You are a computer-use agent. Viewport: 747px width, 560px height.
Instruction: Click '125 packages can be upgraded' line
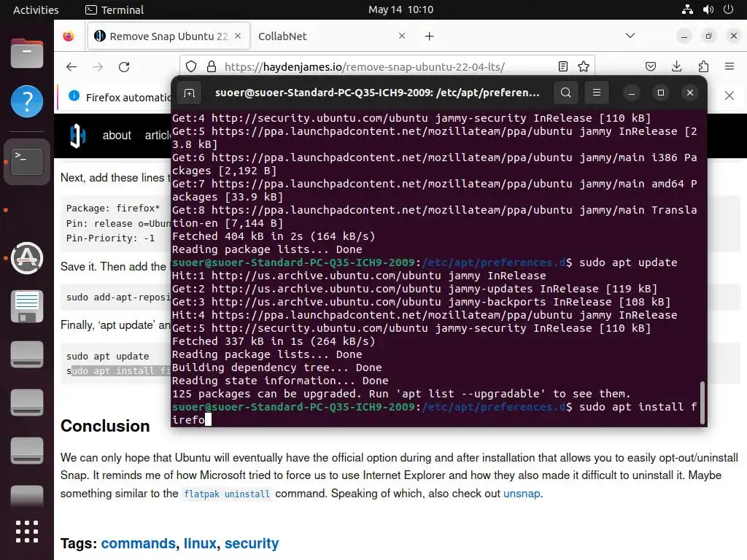coord(401,394)
